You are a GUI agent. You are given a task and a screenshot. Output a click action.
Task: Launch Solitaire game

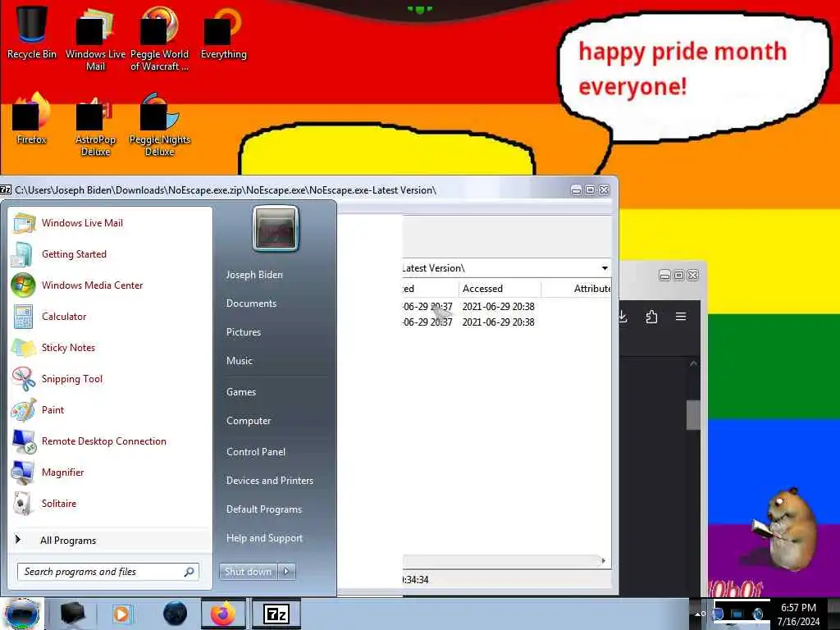coord(110,503)
